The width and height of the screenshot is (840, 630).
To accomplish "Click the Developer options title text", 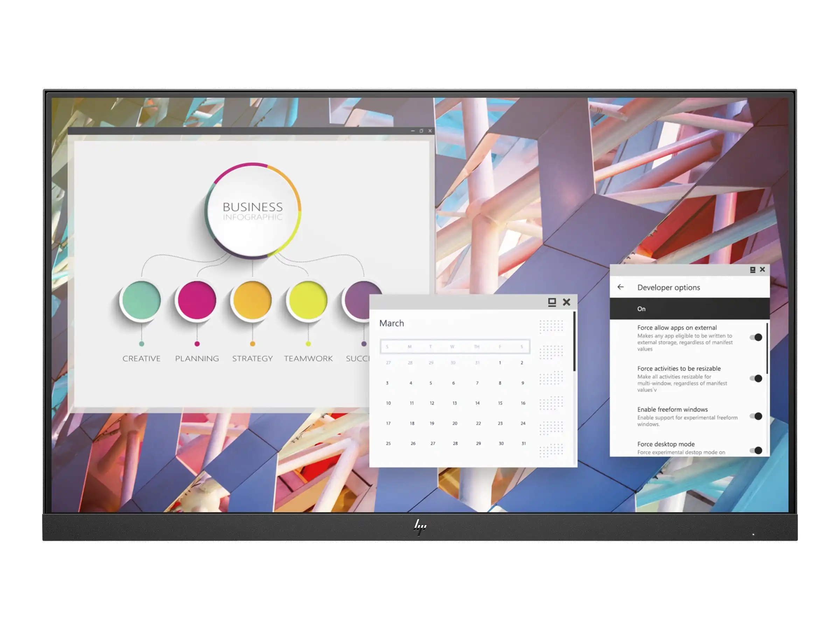I will [668, 287].
